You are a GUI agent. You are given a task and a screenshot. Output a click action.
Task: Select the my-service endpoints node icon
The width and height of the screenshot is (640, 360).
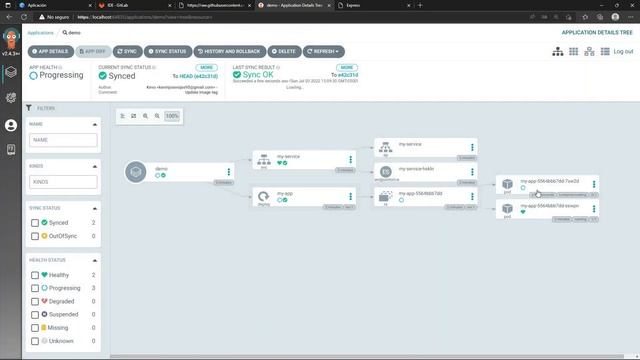click(x=385, y=147)
